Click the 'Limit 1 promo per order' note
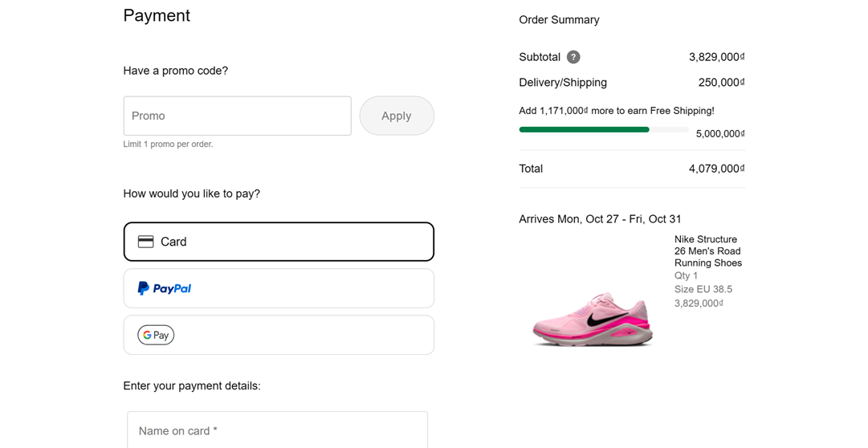 [x=168, y=145]
